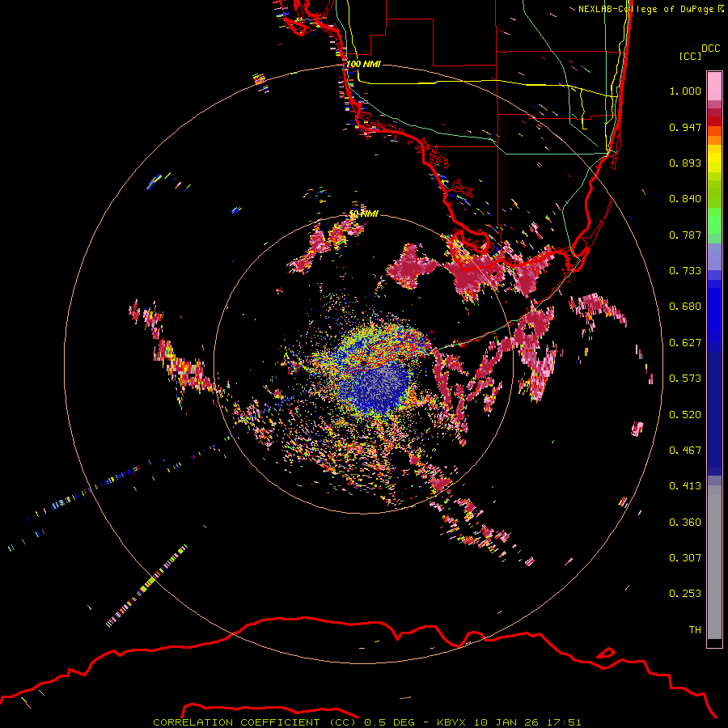This screenshot has width=728, height=728.
Task: Click the 0.467 scale value
Action: pos(685,451)
